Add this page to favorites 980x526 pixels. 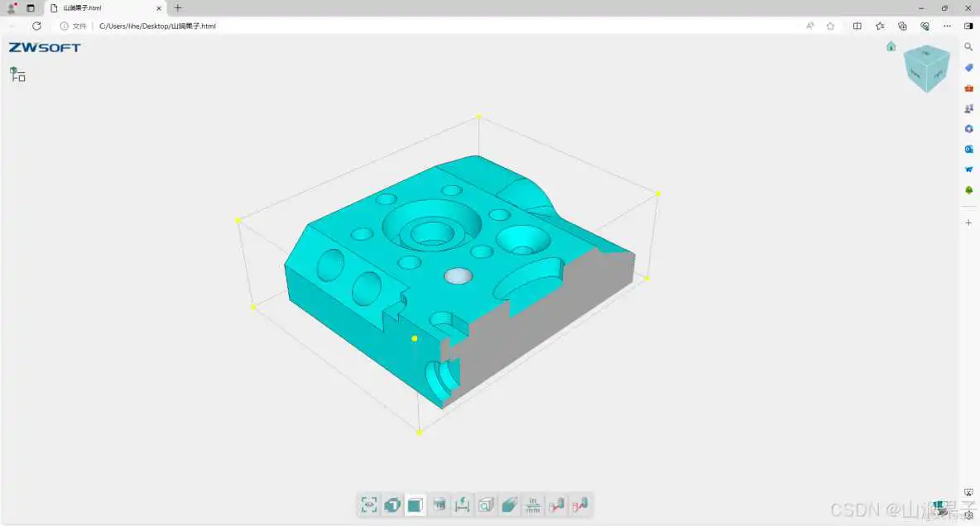point(831,26)
